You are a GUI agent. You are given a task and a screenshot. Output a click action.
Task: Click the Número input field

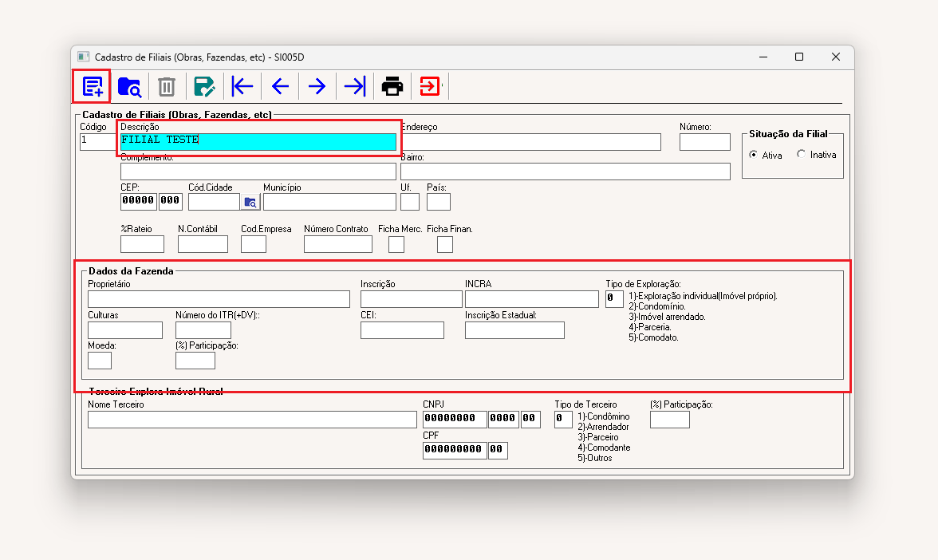pos(705,142)
